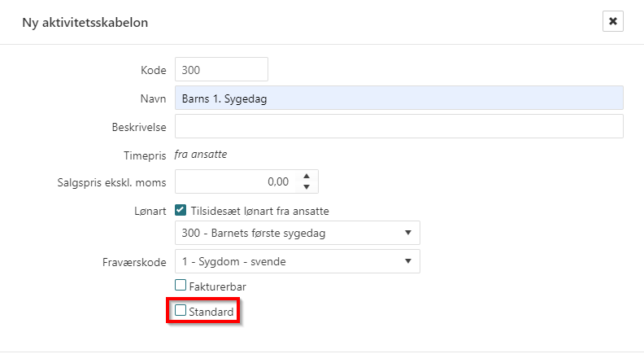Click the dropdown arrow of Lønart select
The image size is (644, 354).
(x=408, y=234)
